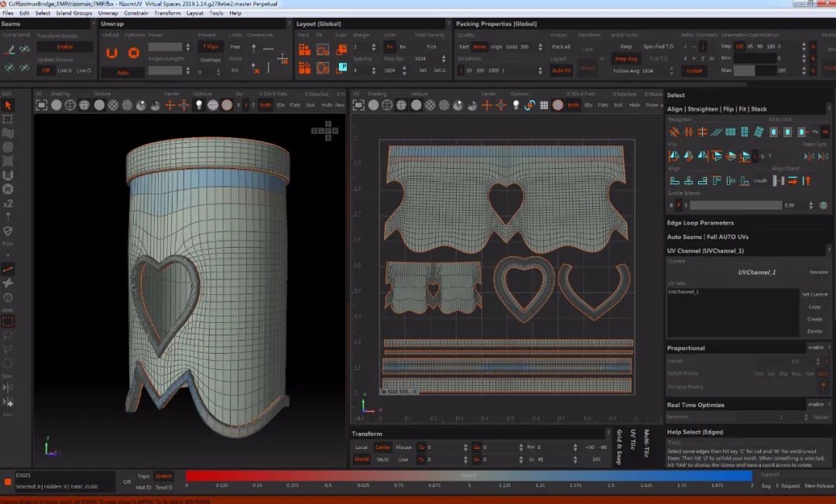The width and height of the screenshot is (836, 504).
Task: Click the Pack All button
Action: [x=560, y=47]
